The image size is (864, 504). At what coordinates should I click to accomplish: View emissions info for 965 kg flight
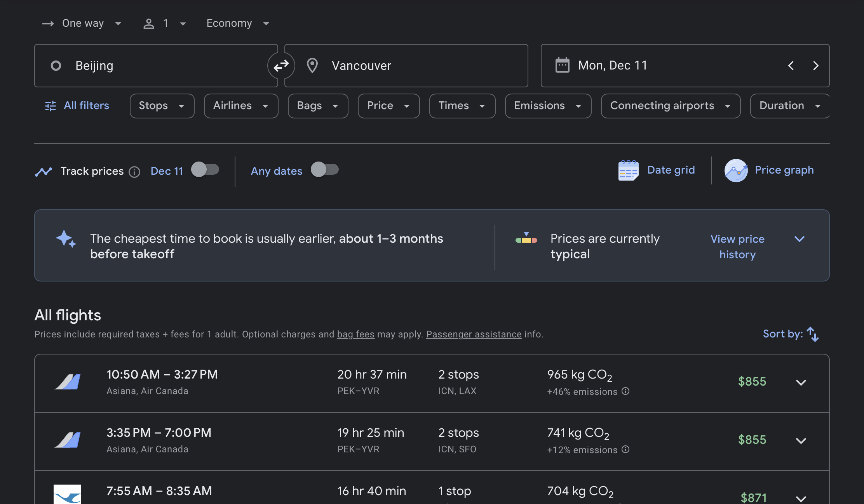(625, 391)
